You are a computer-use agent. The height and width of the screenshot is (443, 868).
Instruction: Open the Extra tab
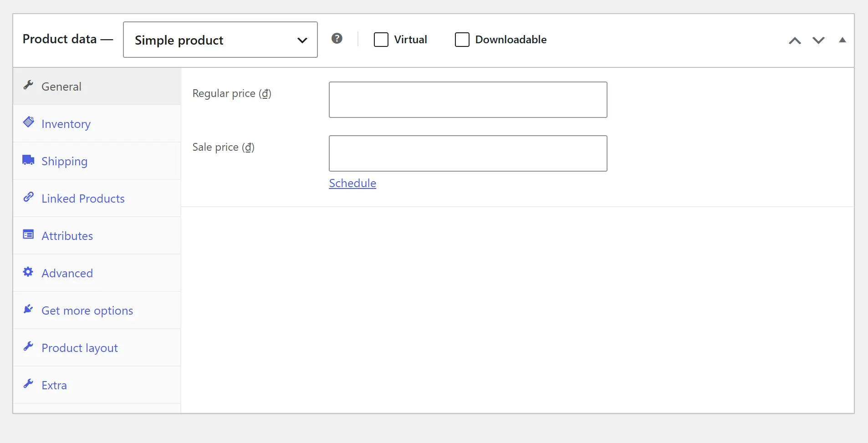[97, 385]
